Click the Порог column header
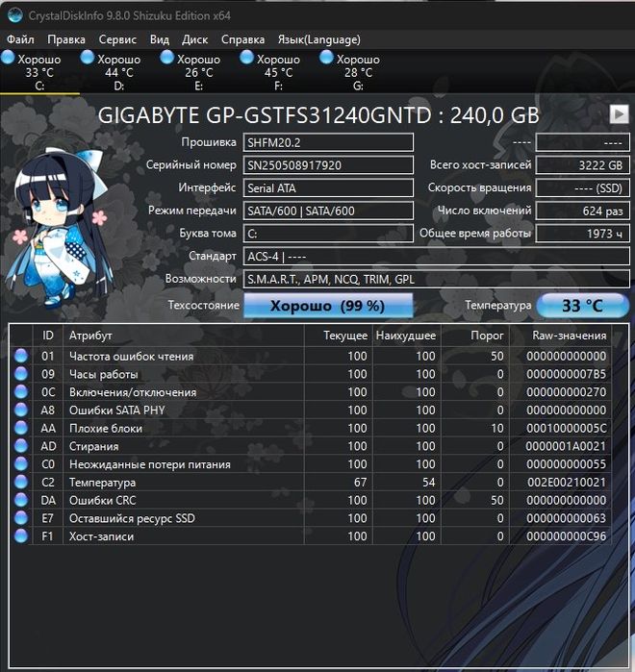635x672 pixels. 475,336
